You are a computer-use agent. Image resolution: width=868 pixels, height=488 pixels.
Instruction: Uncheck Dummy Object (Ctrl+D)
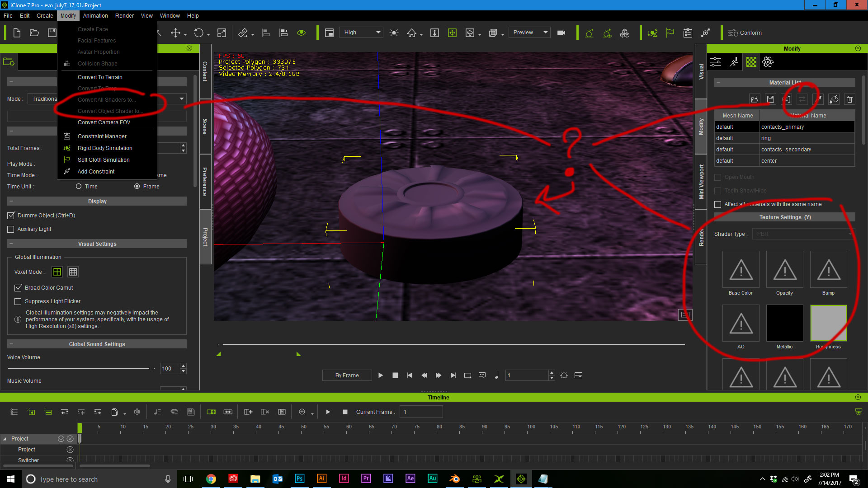click(x=11, y=216)
